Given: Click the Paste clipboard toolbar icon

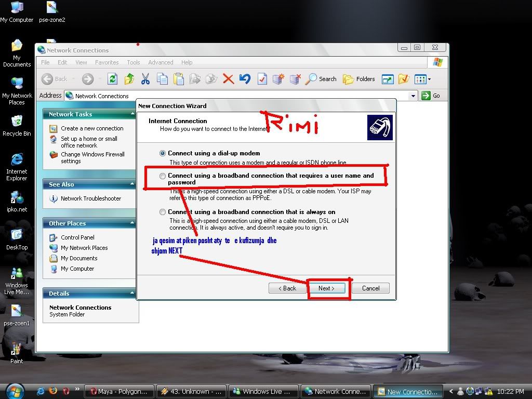Looking at the screenshot, I should tap(179, 79).
